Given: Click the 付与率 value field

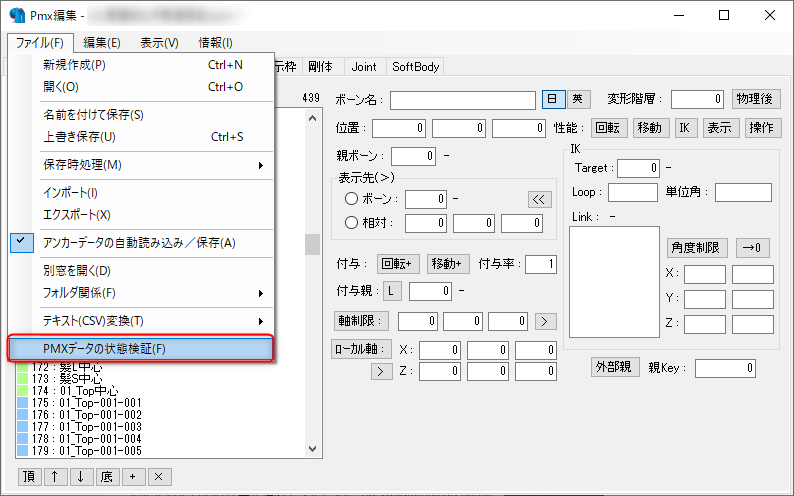Looking at the screenshot, I should point(541,264).
